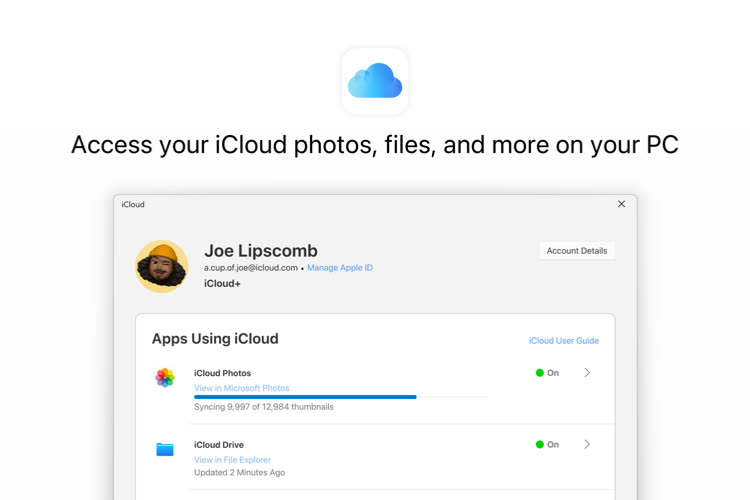Select the Joe Lipscomb name text
The image size is (750, 500).
[261, 251]
